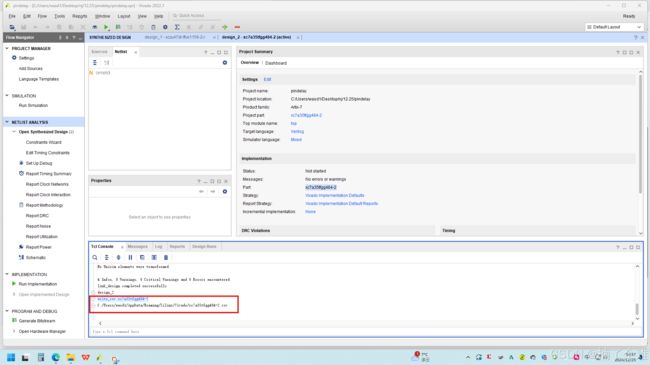Go to previous object in Properties panel

(201, 192)
